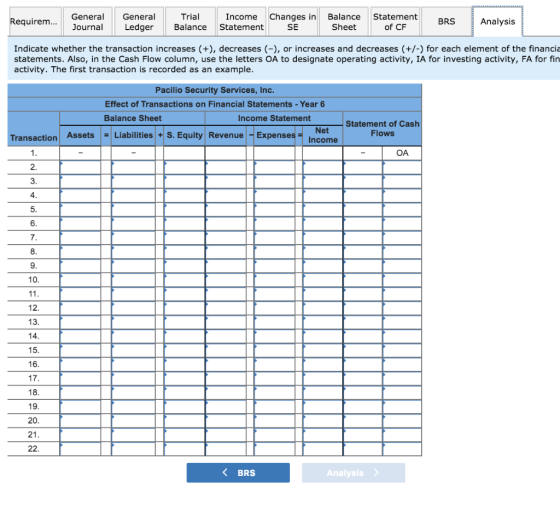Click the blue BRS back button
The height and width of the screenshot is (522, 560).
point(238,473)
